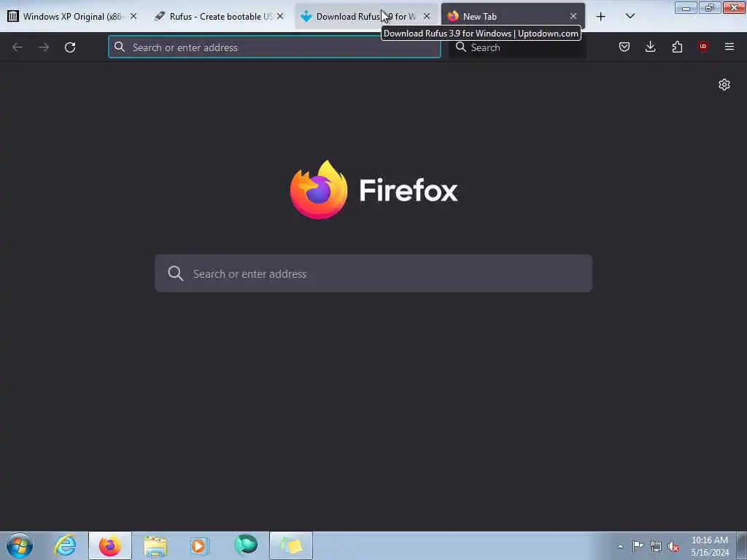Show the Downloads panel
The image size is (747, 560).
tap(650, 47)
